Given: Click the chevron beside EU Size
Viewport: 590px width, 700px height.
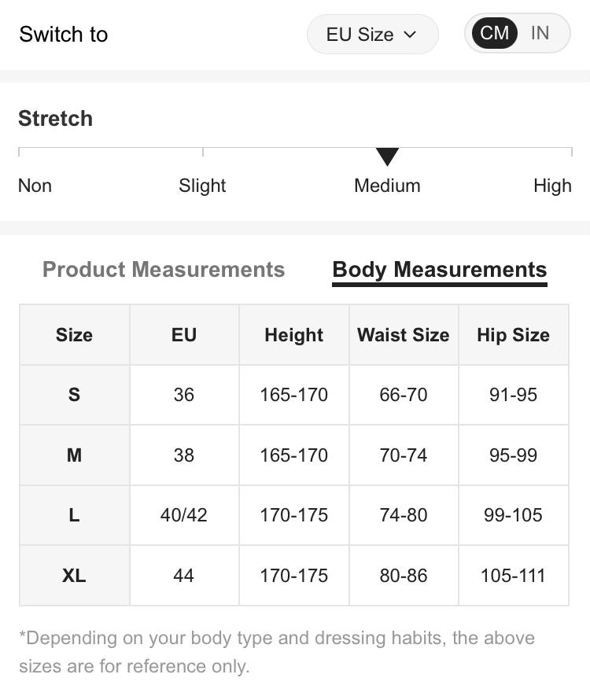Looking at the screenshot, I should 409,35.
